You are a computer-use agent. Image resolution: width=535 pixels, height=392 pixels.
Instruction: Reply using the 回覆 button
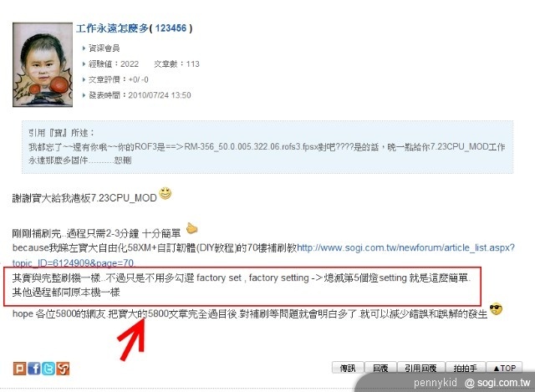coord(380,368)
